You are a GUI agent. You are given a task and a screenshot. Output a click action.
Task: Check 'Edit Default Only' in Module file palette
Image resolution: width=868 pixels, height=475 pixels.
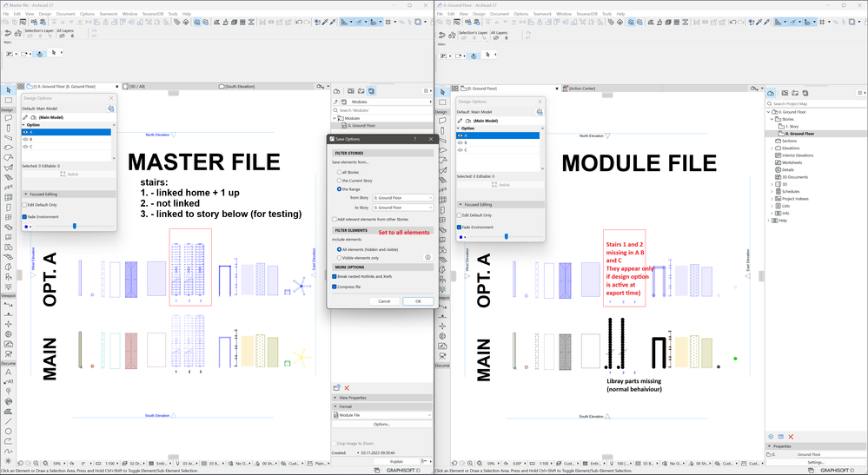pyautogui.click(x=459, y=215)
